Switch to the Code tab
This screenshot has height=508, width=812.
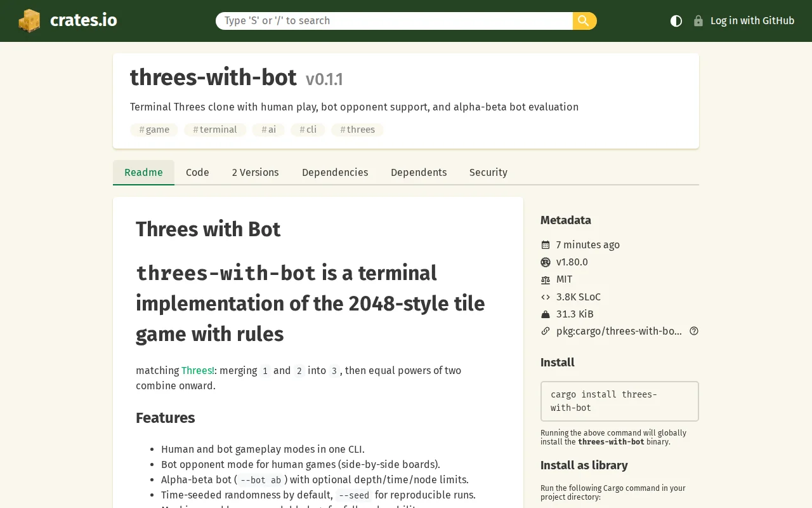[x=197, y=173]
